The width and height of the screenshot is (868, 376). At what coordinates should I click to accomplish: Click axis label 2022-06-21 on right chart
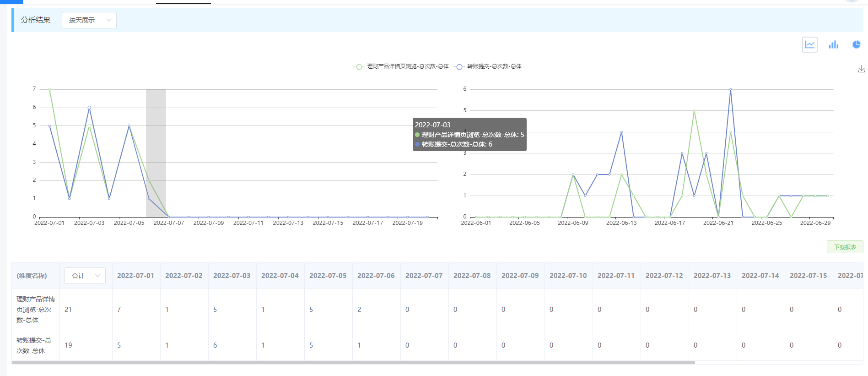tap(718, 223)
